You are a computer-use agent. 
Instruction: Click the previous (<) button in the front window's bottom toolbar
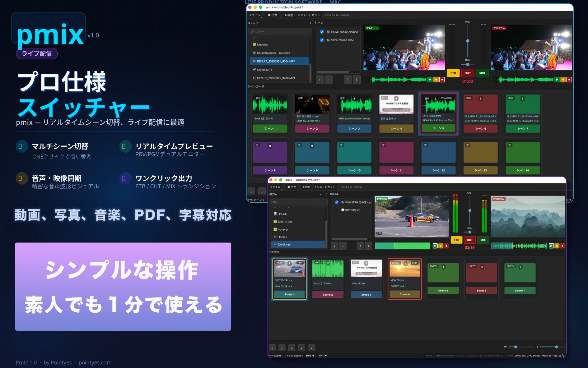301,348
